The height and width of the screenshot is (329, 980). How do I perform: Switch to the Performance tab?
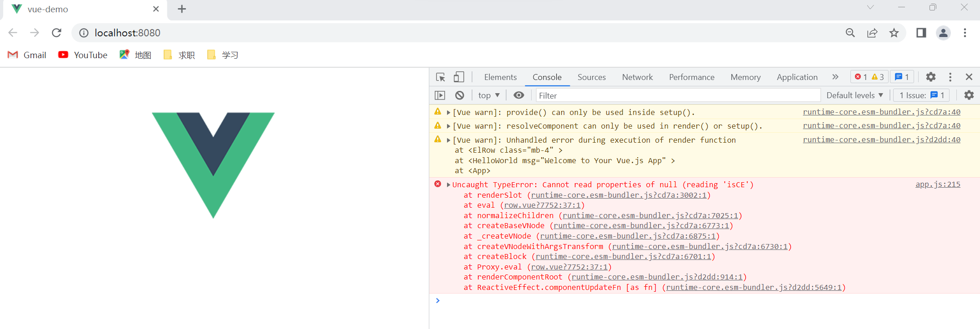(692, 77)
